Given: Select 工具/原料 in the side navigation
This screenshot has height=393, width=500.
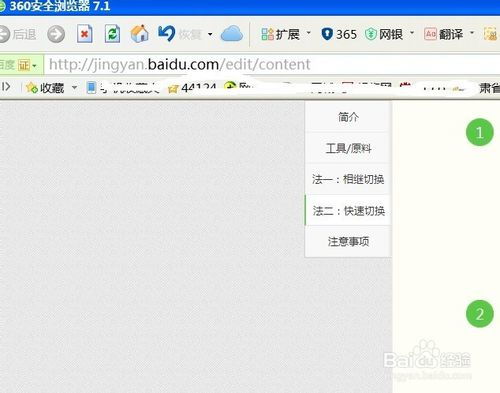Looking at the screenshot, I should (x=348, y=148).
